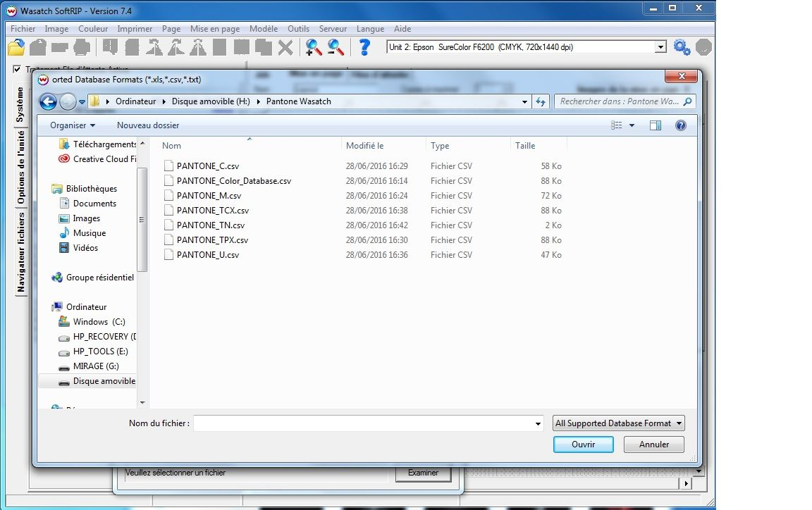Click Pantone Wasatch in the address breadcrumb
The width and height of the screenshot is (812, 510).
coord(299,101)
